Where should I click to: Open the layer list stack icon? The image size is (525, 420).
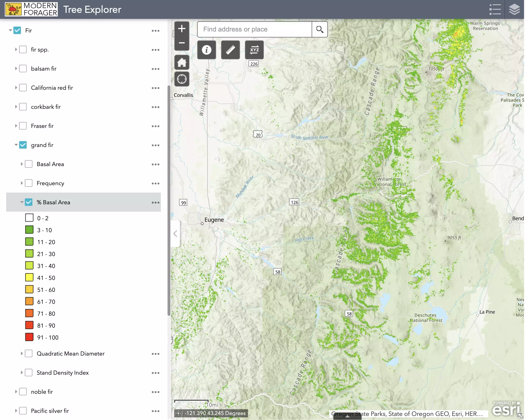(514, 10)
